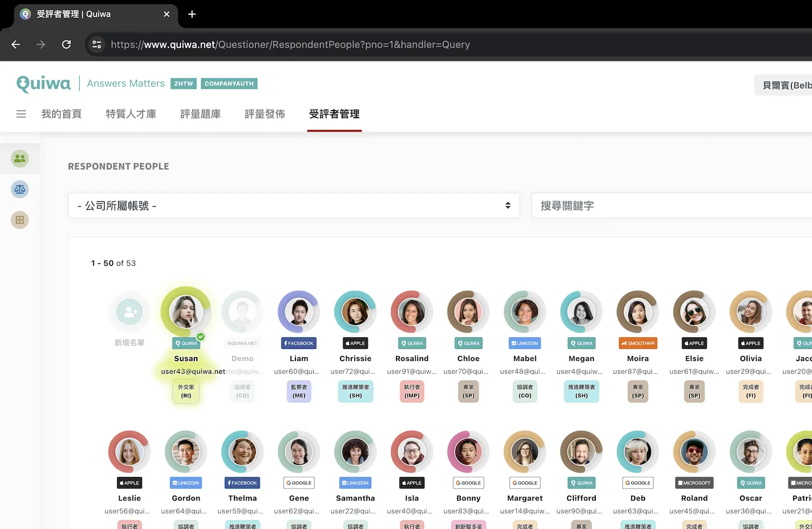812x529 pixels.
Task: Select Chrissie's profile photo
Action: pos(355,312)
